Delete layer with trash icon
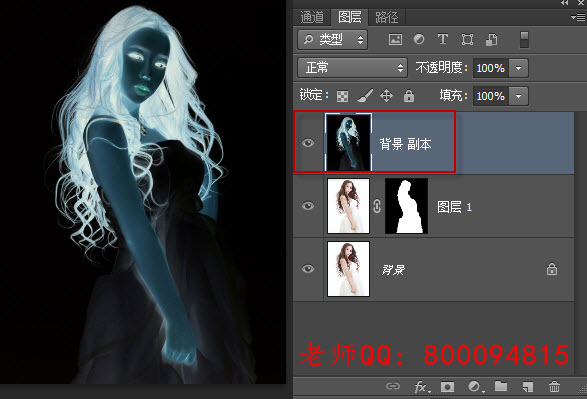The width and height of the screenshot is (587, 399). (554, 387)
